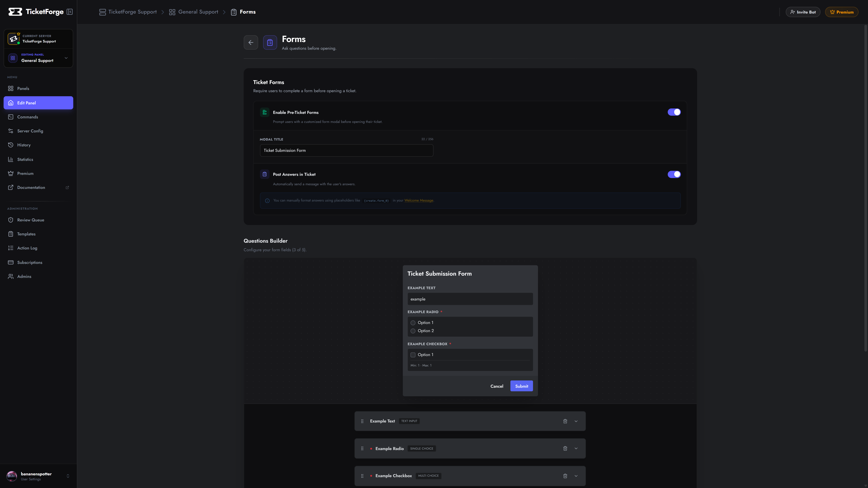Click the external link icon beside Documentation
The image size is (868, 488).
pyautogui.click(x=67, y=188)
